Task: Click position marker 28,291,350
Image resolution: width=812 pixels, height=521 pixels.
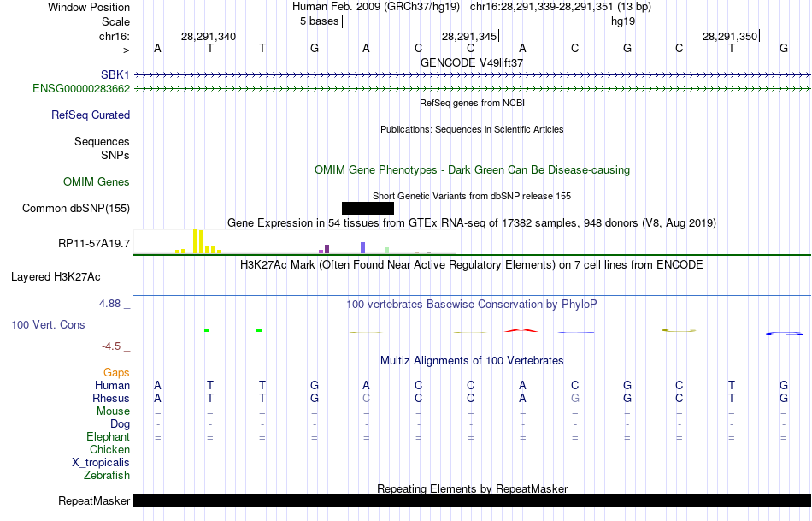Action: pos(730,36)
